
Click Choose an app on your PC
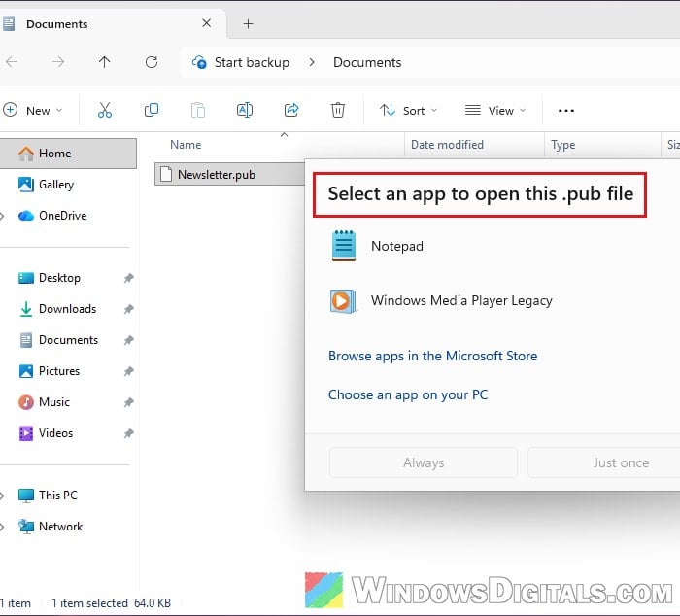(x=408, y=394)
